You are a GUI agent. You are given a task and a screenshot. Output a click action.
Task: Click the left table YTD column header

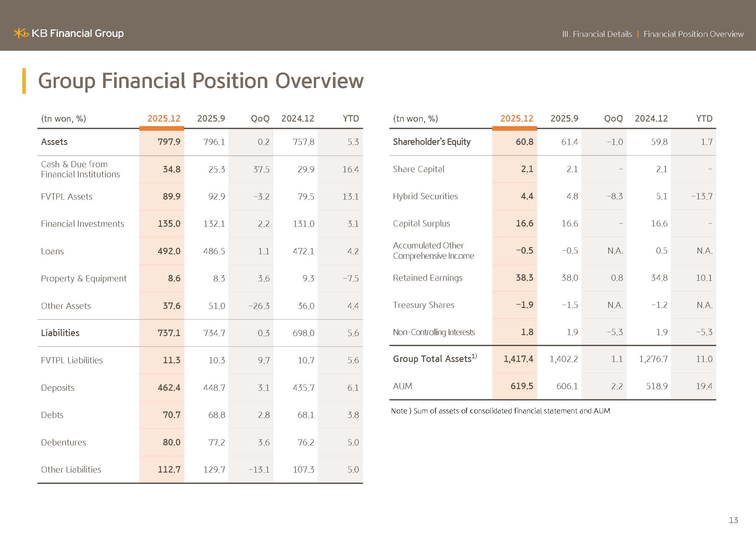pyautogui.click(x=351, y=119)
